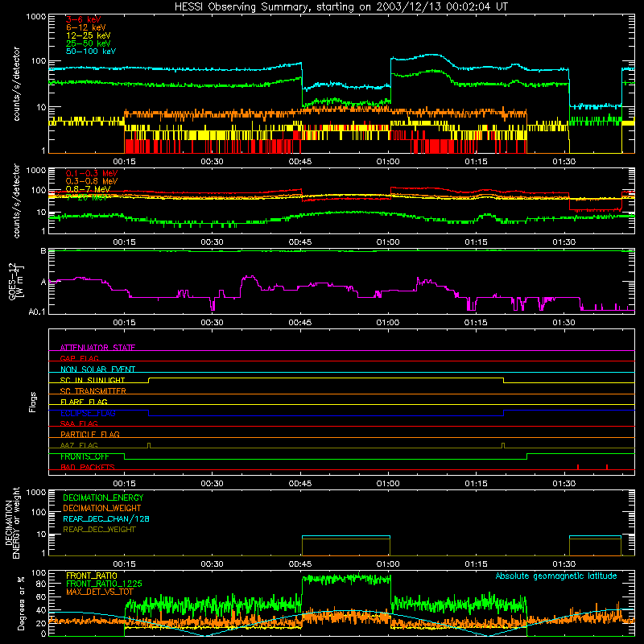Click the REAR_DEC_WEIGHT legend label
The image size is (644, 644).
(99, 530)
